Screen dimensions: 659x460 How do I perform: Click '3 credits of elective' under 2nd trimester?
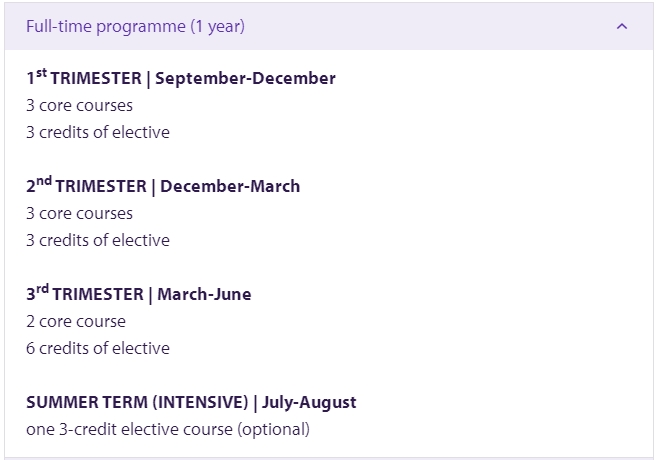tap(98, 240)
